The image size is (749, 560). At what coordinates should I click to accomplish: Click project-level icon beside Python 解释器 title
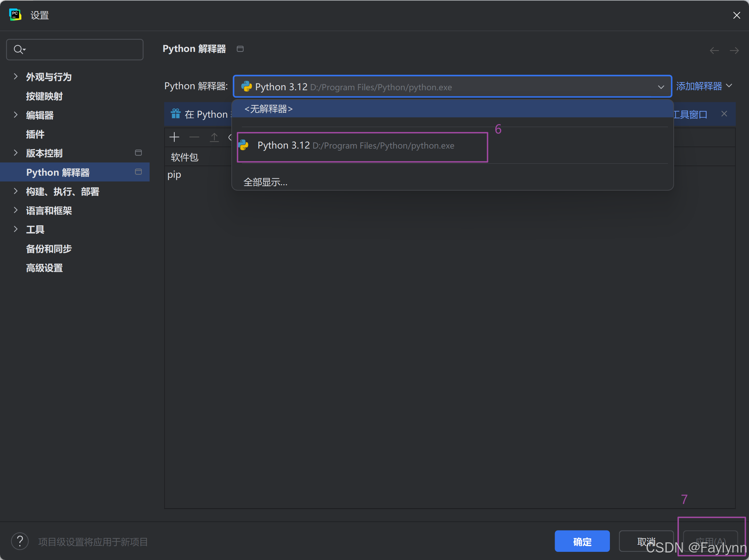pos(240,49)
